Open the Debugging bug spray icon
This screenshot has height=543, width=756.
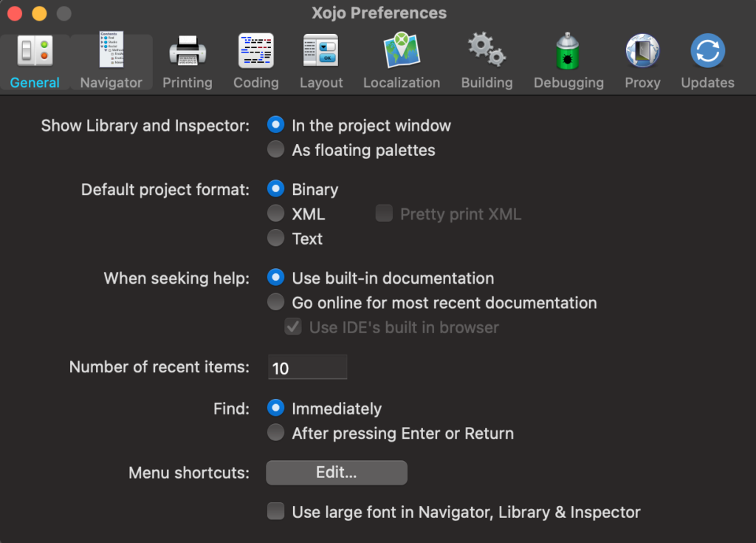coord(568,51)
